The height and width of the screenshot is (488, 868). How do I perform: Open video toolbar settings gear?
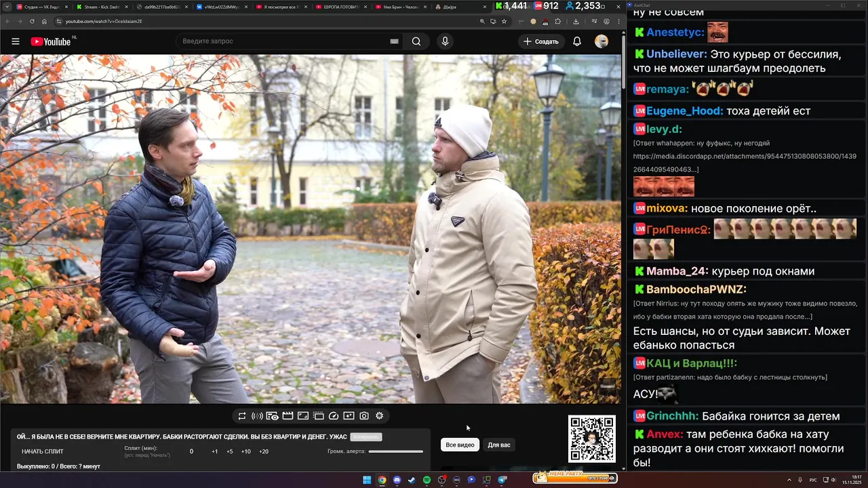click(x=379, y=416)
